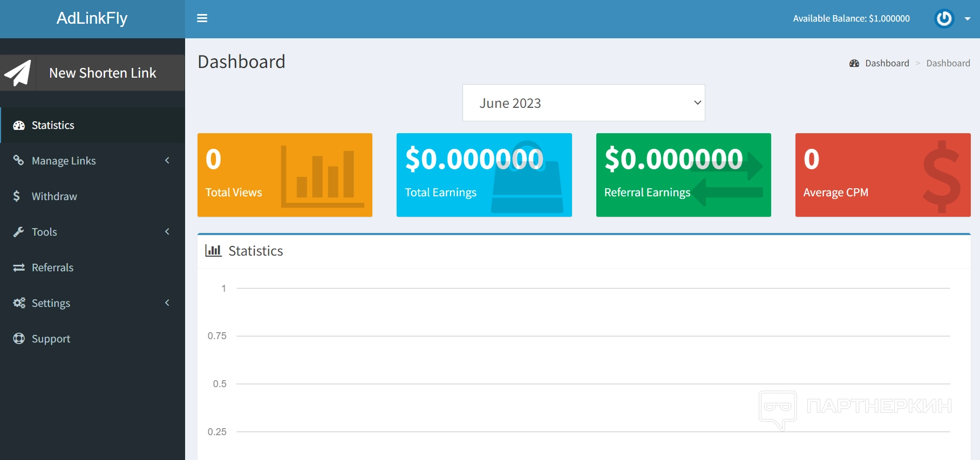Image resolution: width=980 pixels, height=460 pixels.
Task: Open the Support page from the sidebar
Action: point(92,339)
